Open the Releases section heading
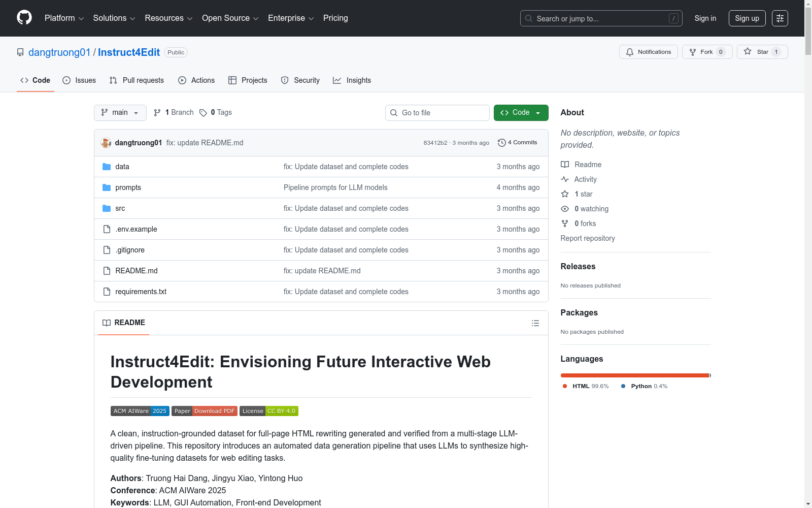 point(578,266)
